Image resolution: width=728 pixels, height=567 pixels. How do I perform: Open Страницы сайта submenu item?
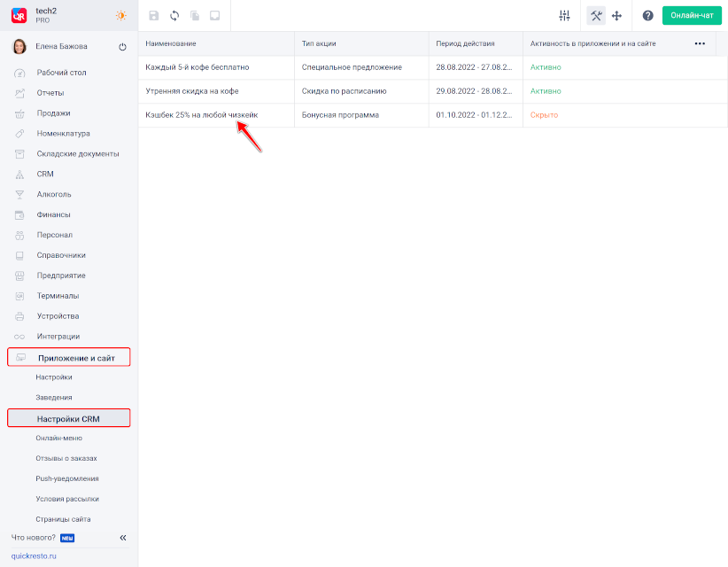click(x=63, y=519)
